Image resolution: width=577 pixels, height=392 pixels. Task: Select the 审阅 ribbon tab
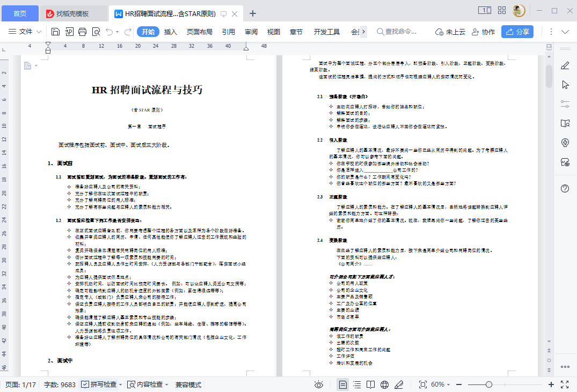251,32
